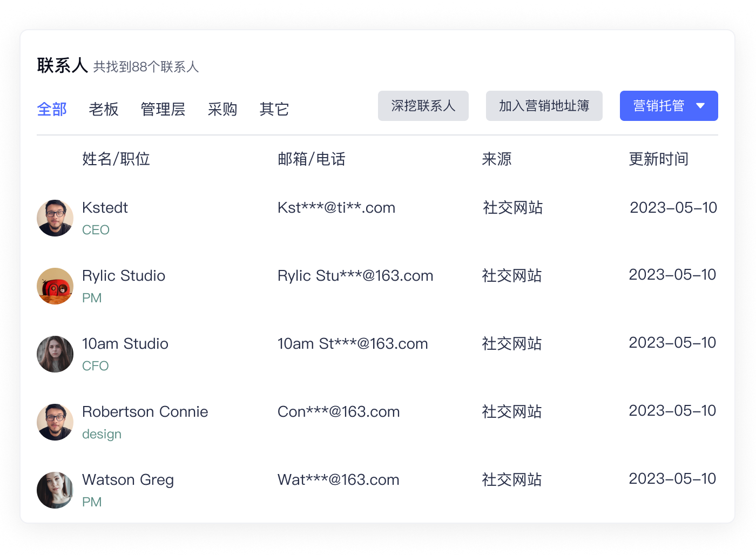Select the 采购 filter tab
The width and height of the screenshot is (756, 555).
coord(222,109)
